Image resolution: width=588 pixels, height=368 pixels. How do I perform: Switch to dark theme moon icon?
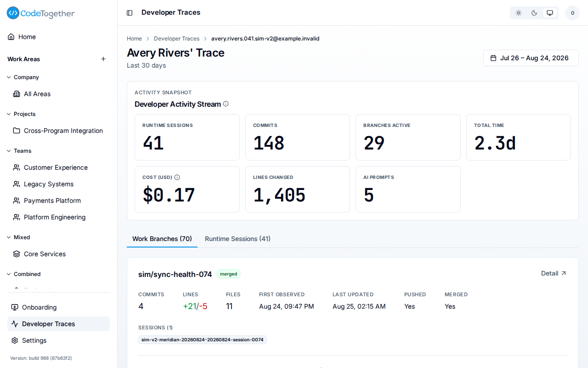click(x=534, y=13)
